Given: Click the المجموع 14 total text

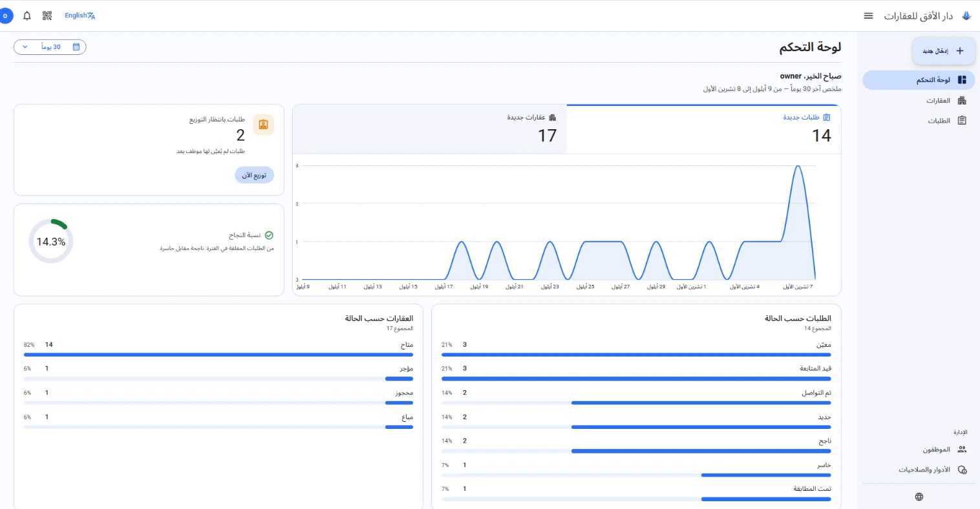Looking at the screenshot, I should click(x=818, y=328).
